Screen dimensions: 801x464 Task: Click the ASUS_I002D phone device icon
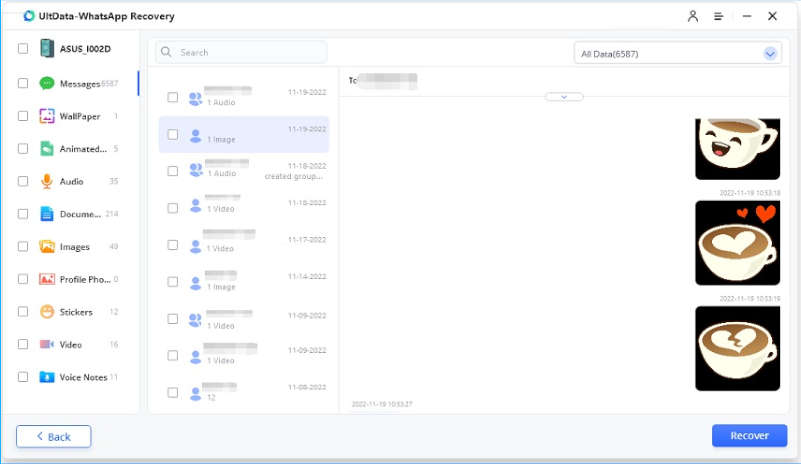click(46, 49)
